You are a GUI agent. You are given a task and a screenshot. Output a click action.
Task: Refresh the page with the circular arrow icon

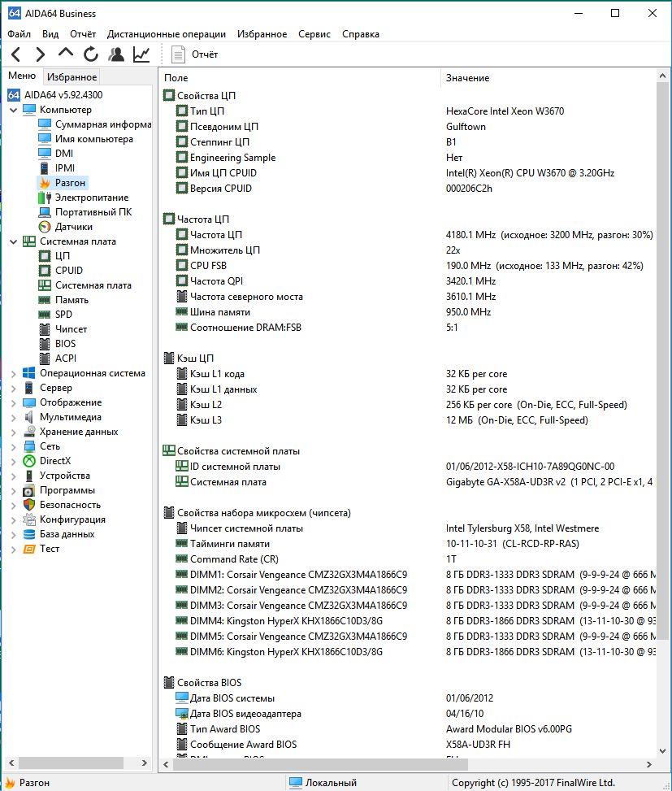[91, 54]
